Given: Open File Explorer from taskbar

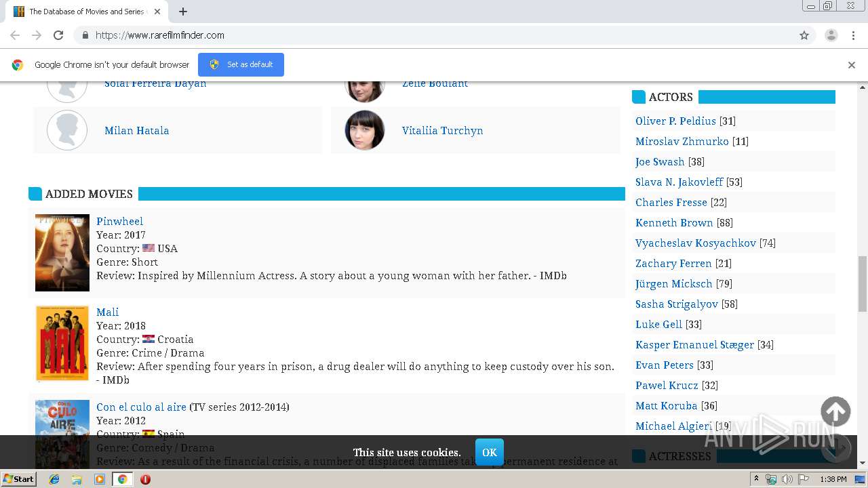Looking at the screenshot, I should [77, 479].
